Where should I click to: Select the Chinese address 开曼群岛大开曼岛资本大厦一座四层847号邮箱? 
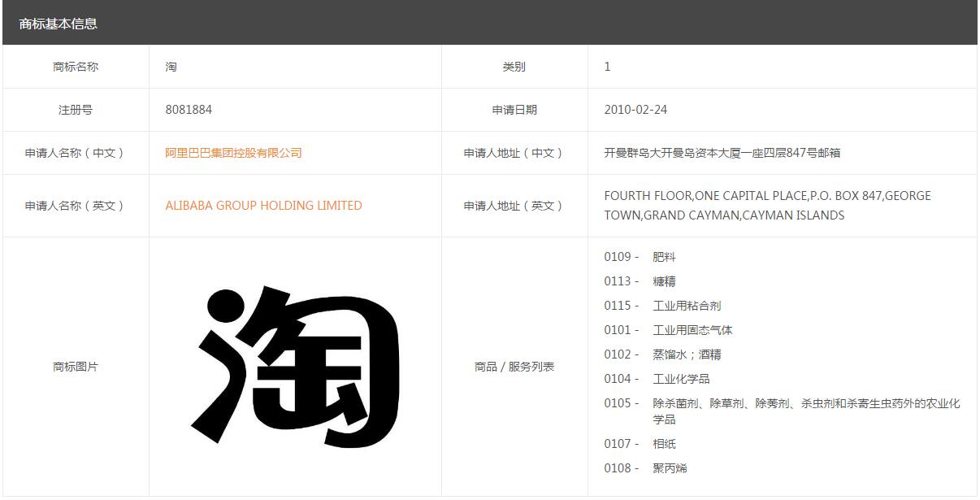[x=722, y=153]
